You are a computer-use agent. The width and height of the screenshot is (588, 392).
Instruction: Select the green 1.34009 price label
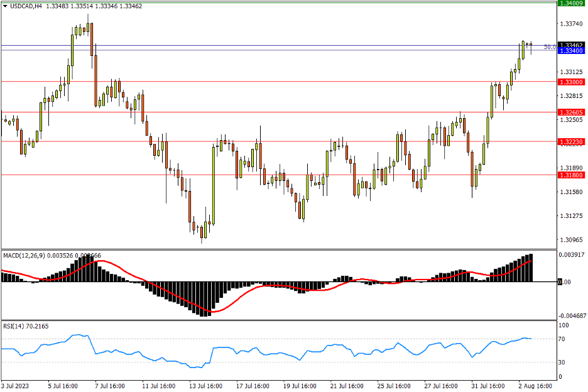(571, 3)
